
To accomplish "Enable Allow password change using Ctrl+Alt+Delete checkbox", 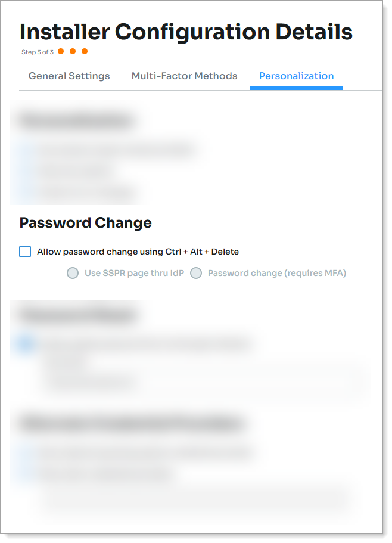I will click(x=25, y=252).
